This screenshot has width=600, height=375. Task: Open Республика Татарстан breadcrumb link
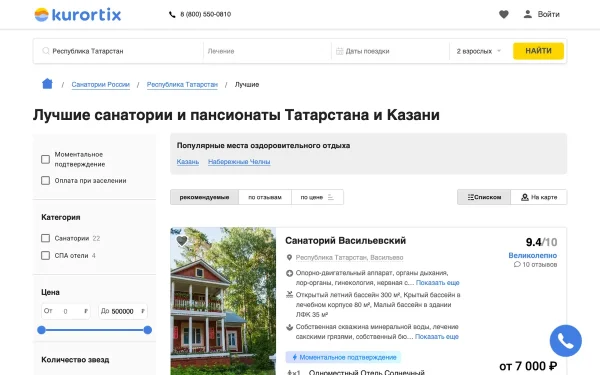pyautogui.click(x=182, y=85)
